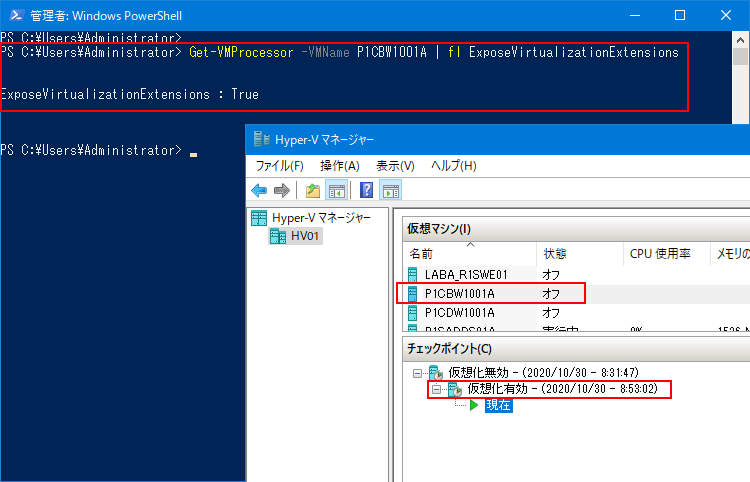Image resolution: width=750 pixels, height=482 pixels.
Task: Click the green play arrow beside 現在
Action: point(474,405)
